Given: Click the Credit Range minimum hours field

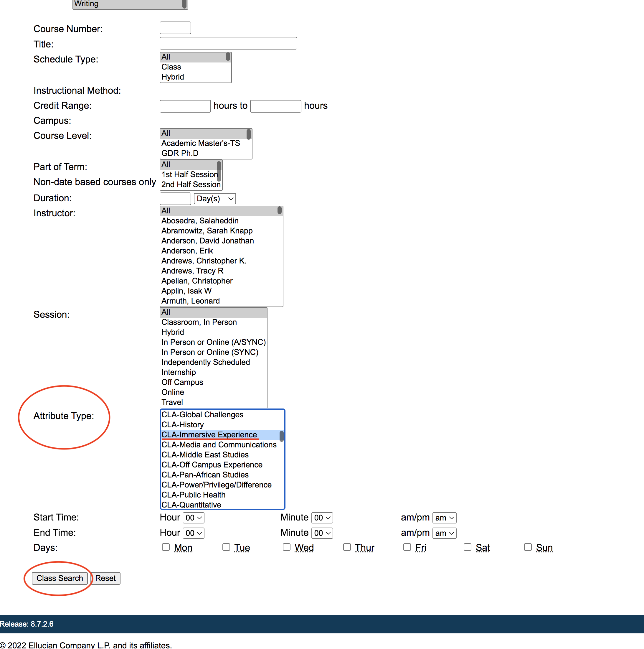Looking at the screenshot, I should 185,106.
